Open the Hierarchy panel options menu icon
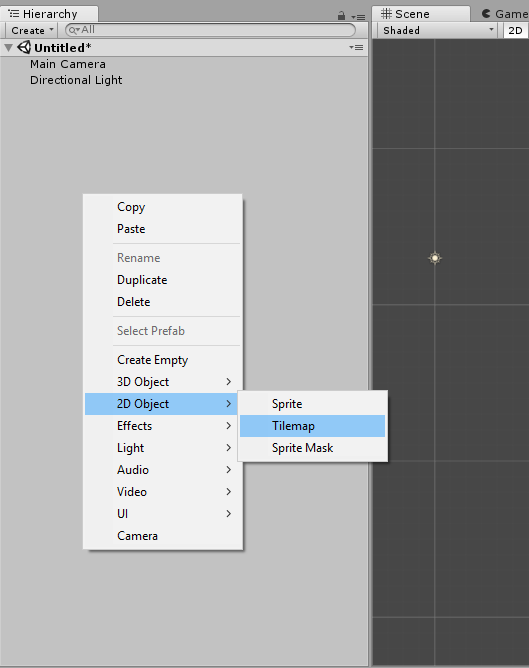The image size is (529, 668). pos(359,17)
